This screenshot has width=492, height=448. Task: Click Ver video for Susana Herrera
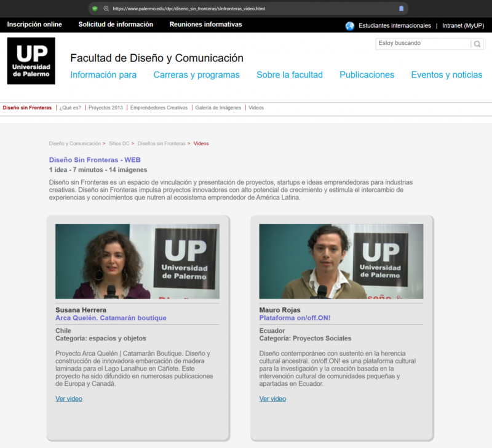[x=69, y=399]
